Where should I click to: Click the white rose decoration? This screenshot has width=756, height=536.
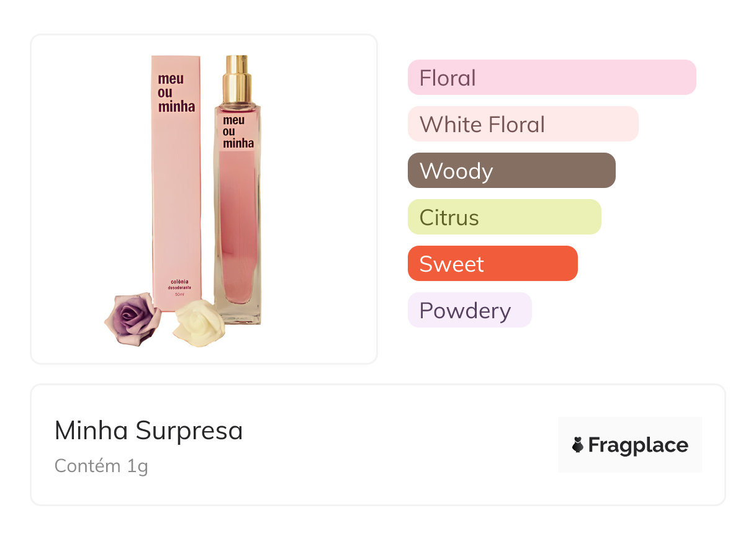[x=195, y=323]
